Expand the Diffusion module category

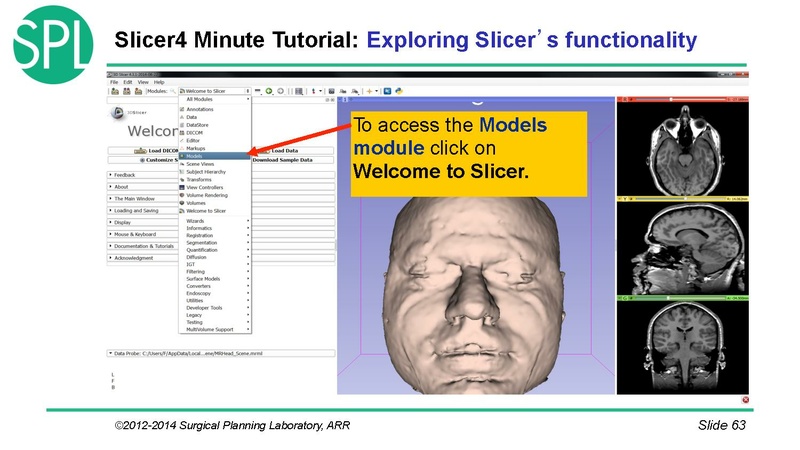pos(215,258)
